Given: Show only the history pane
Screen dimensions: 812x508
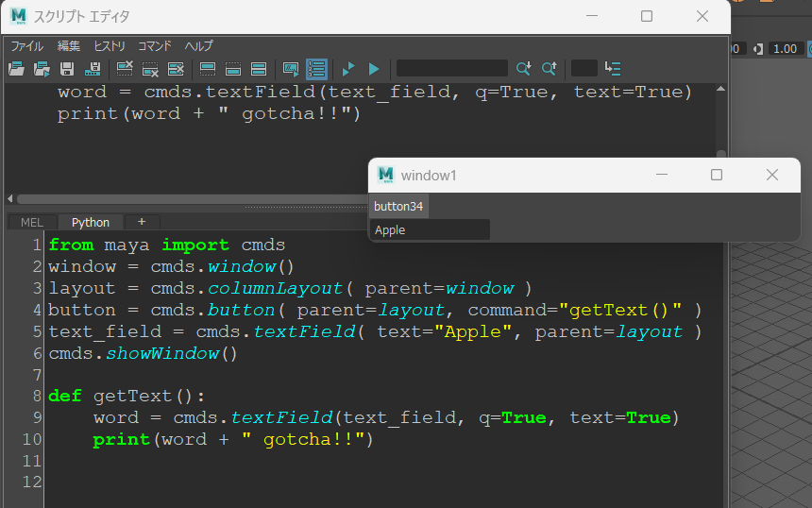Looking at the screenshot, I should pos(208,69).
